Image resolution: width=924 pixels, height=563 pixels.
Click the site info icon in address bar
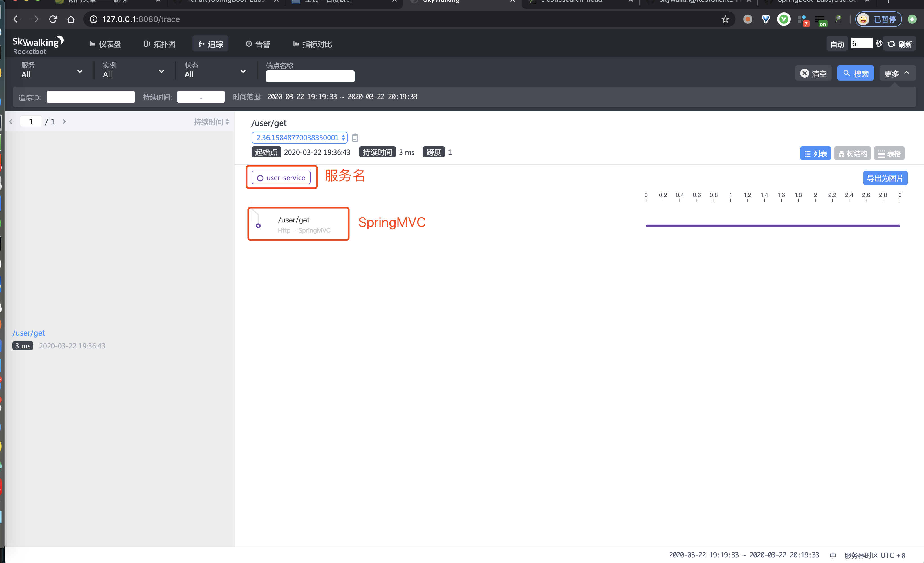93,19
